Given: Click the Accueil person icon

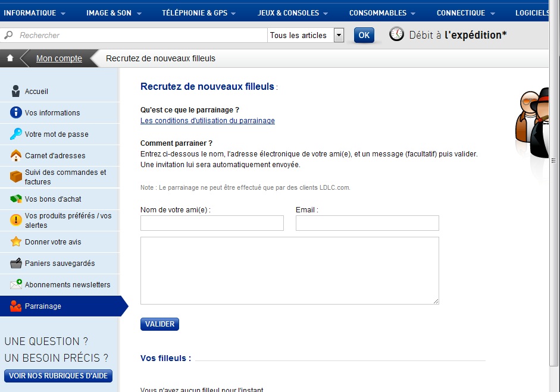Looking at the screenshot, I should pyautogui.click(x=15, y=92).
